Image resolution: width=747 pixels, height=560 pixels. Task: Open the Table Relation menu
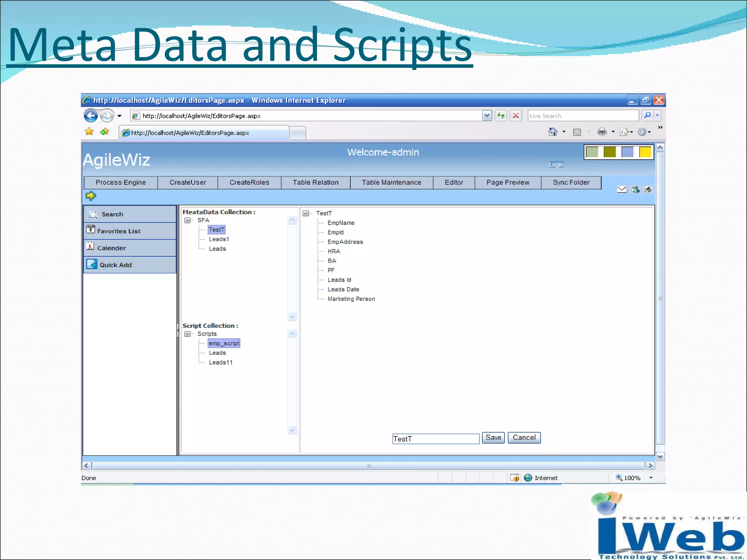tap(316, 183)
